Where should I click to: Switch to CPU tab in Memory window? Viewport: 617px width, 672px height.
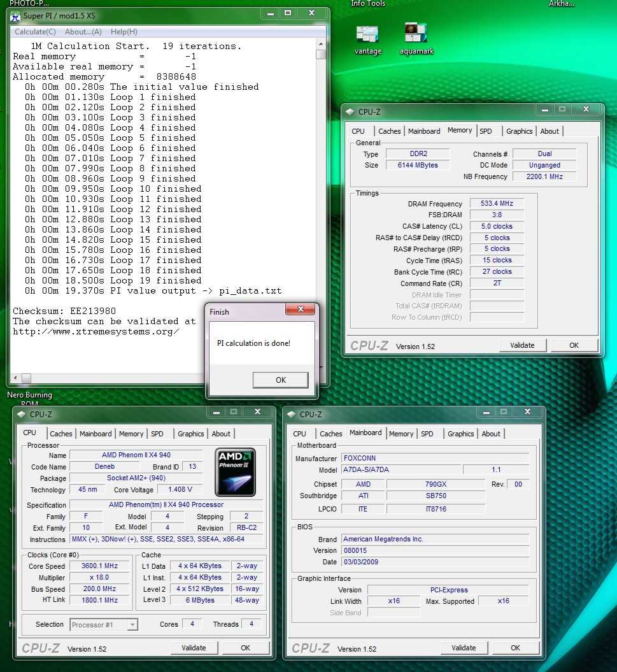[358, 131]
